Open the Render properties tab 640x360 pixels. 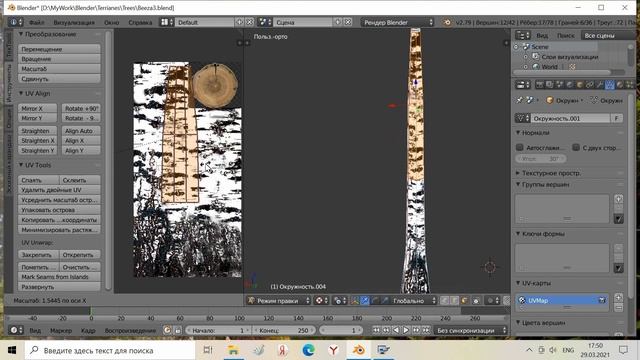[540, 85]
